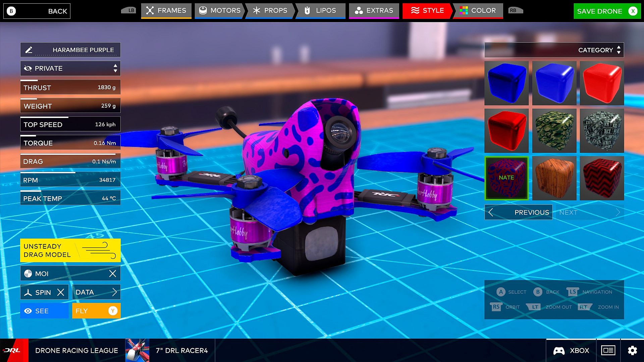Click the XBOX controller icon
This screenshot has width=644, height=362.
pyautogui.click(x=559, y=351)
